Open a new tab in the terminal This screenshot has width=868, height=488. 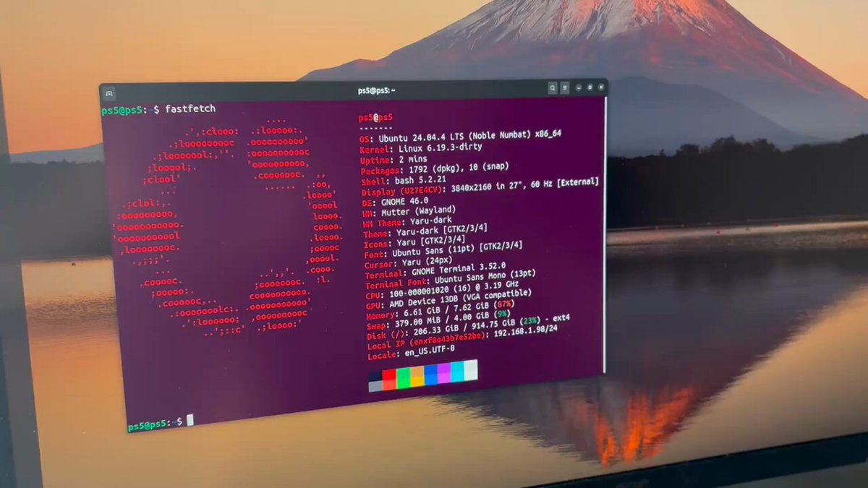[x=109, y=93]
